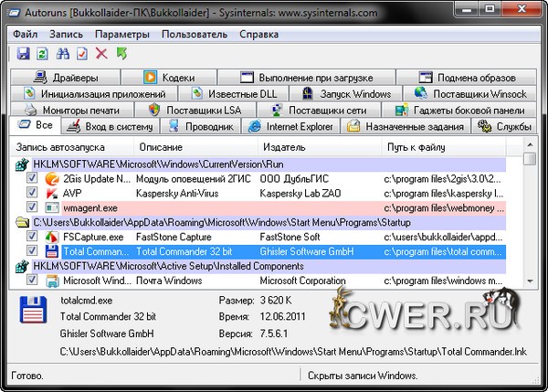Click the c:\program files\webmoney path cell

click(x=444, y=208)
